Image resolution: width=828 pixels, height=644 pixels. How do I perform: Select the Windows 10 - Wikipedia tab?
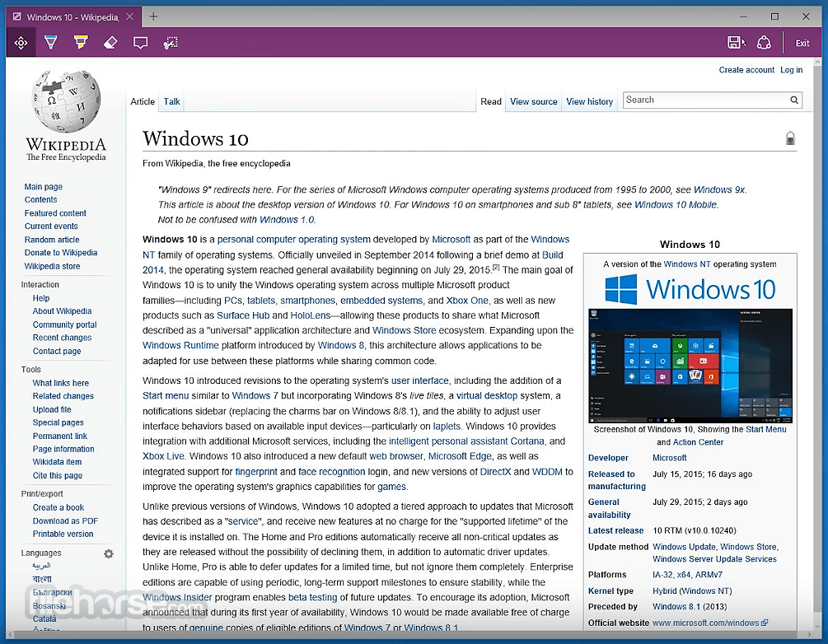click(x=73, y=17)
